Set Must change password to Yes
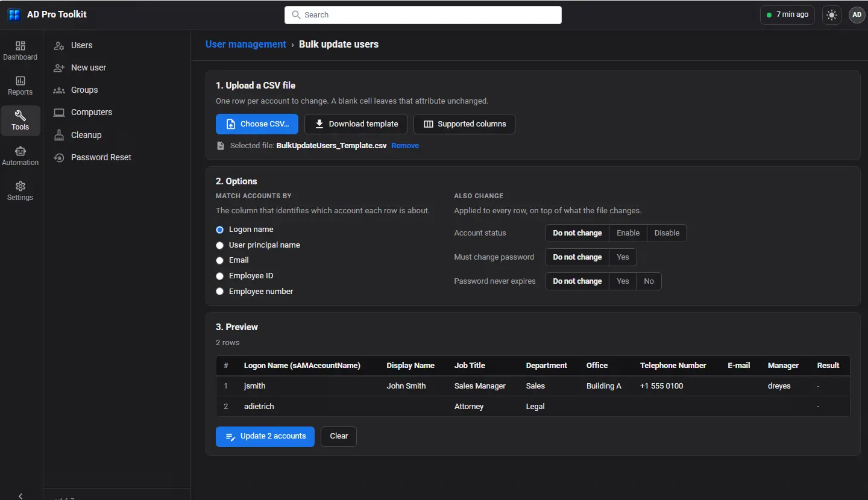 pos(623,257)
